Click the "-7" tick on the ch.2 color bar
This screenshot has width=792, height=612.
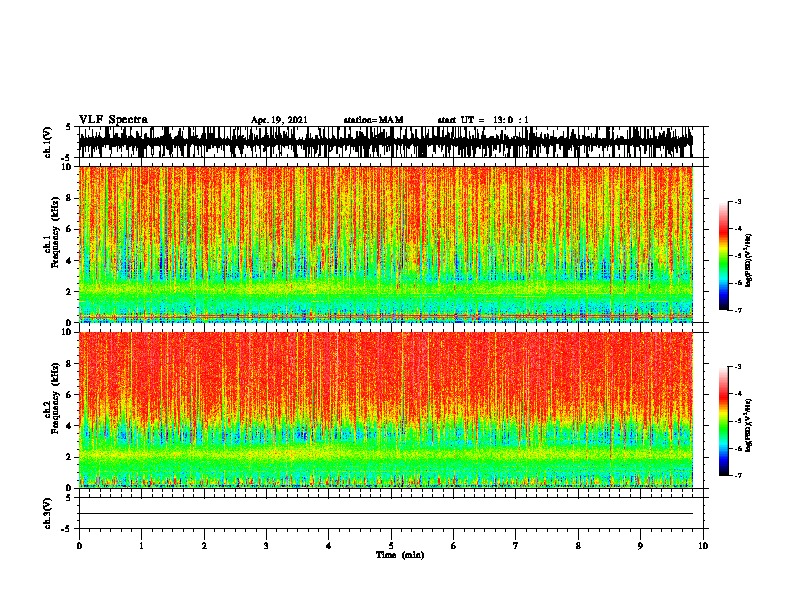point(738,475)
